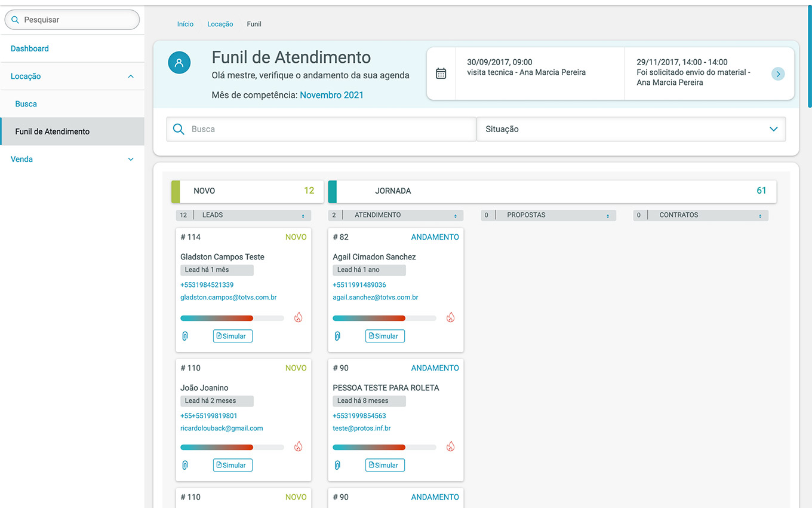This screenshot has height=508, width=812.
Task: Click temperature progress bar on João Joanino card
Action: (x=232, y=447)
